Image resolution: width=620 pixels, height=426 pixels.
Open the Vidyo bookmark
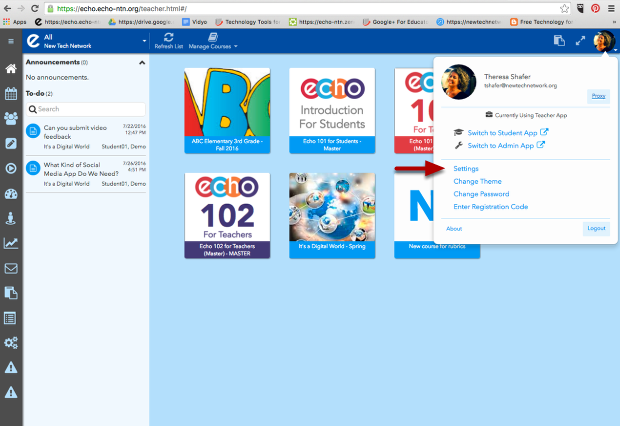tap(195, 22)
